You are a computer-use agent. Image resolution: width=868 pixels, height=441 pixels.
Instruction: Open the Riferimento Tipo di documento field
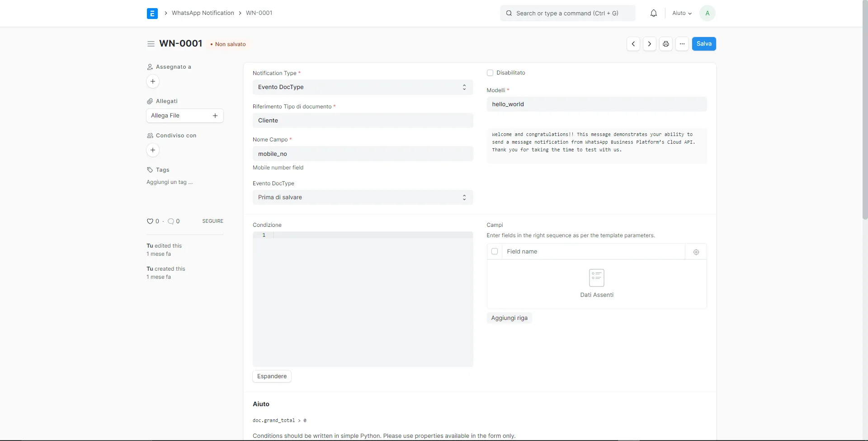click(x=362, y=120)
